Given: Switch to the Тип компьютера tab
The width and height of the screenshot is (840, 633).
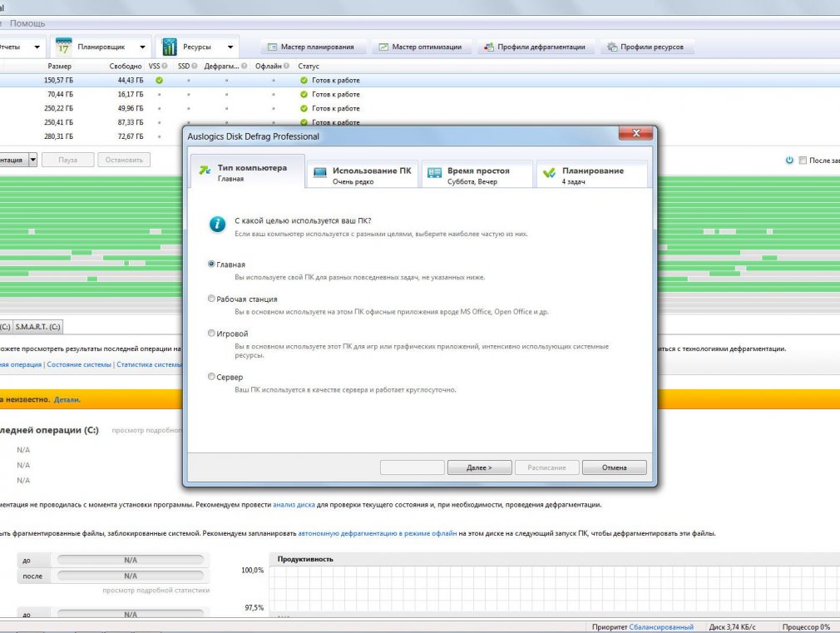Looking at the screenshot, I should (248, 171).
